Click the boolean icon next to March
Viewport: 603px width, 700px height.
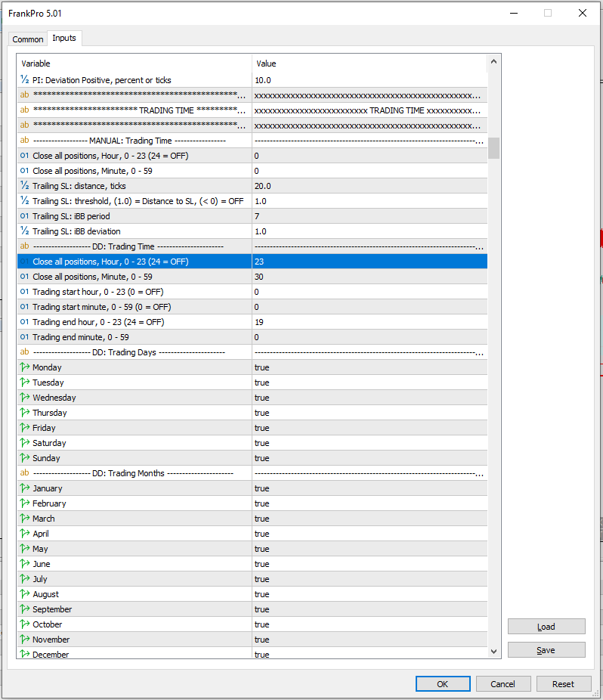coord(24,519)
